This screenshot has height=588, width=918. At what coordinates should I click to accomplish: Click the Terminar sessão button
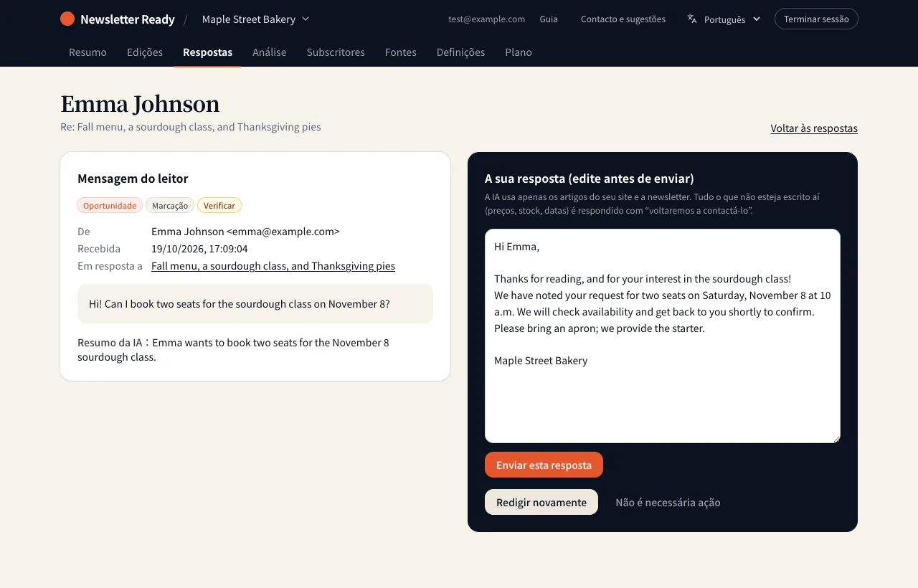pyautogui.click(x=816, y=19)
